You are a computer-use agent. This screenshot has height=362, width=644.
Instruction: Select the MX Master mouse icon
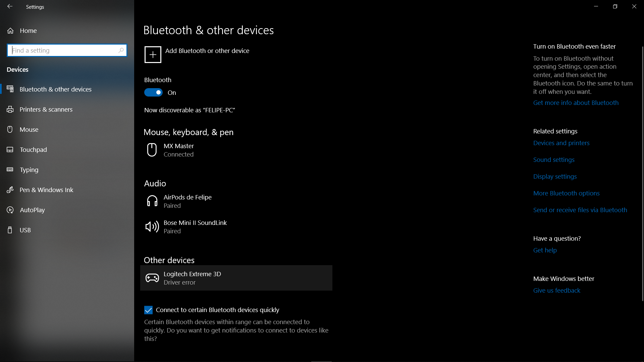click(152, 150)
